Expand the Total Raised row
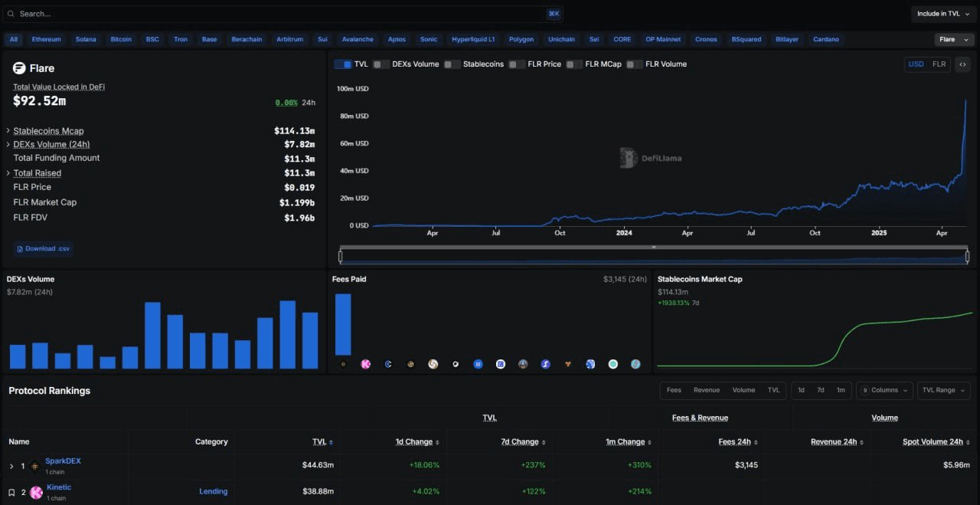 (8, 173)
